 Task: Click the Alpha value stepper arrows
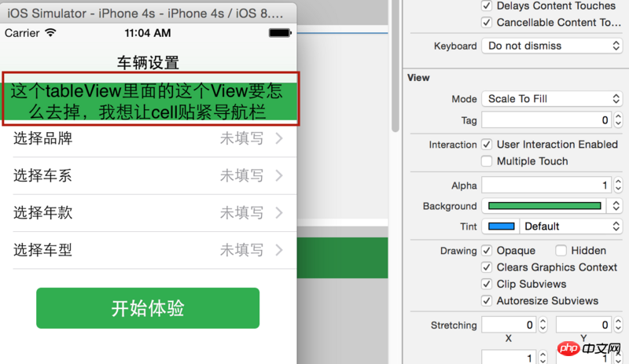pos(618,185)
